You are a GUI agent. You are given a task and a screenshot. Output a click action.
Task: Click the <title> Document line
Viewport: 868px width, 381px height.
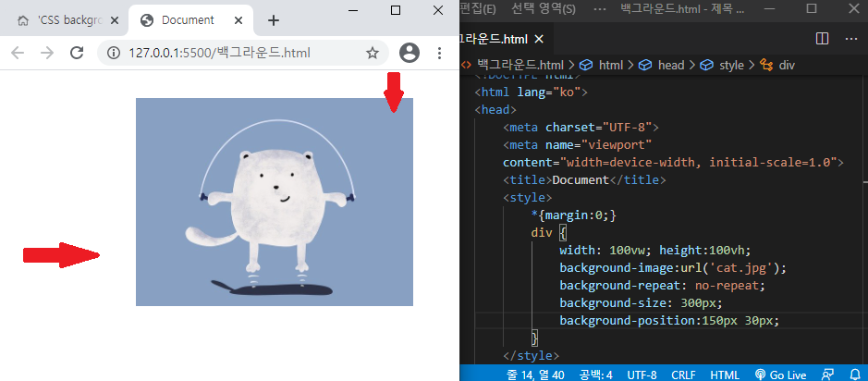(584, 180)
